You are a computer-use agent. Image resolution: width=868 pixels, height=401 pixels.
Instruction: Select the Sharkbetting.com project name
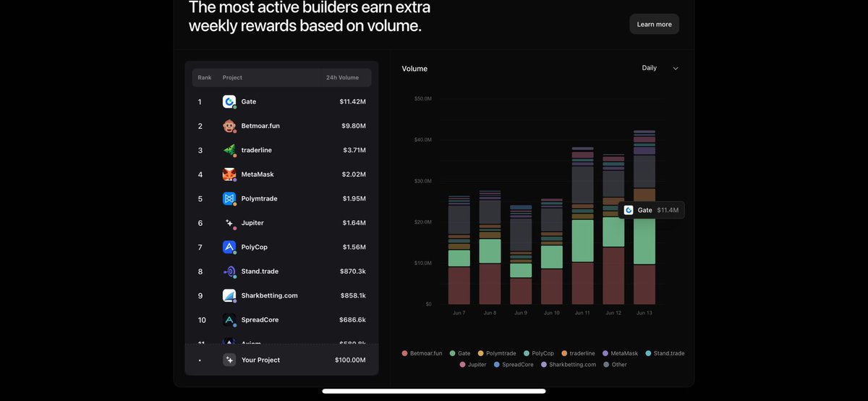[x=269, y=296]
